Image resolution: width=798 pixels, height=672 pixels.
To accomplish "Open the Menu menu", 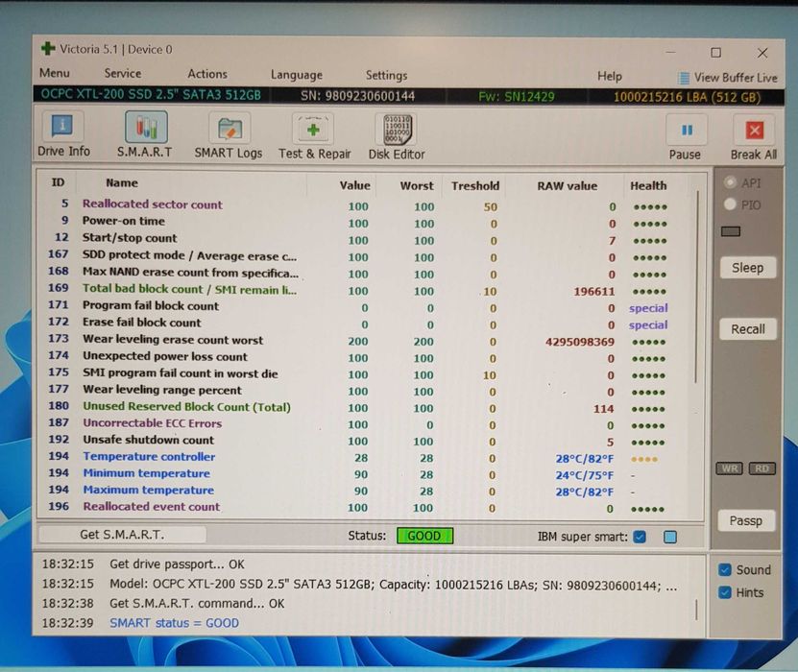I will click(55, 73).
